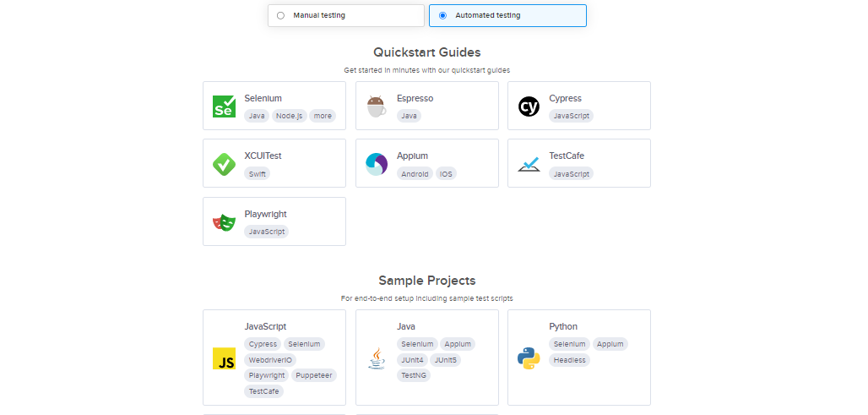Image resolution: width=868 pixels, height=415 pixels.
Task: Pick the Android tag under Appium
Action: pyautogui.click(x=415, y=174)
